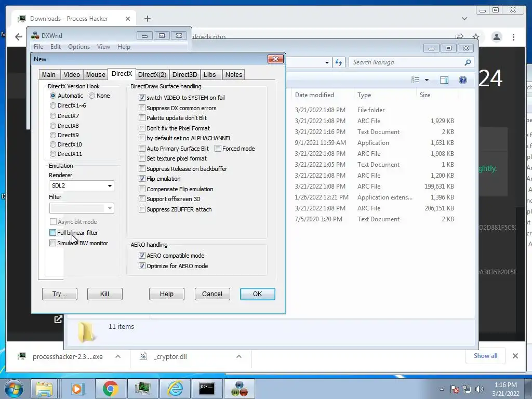
Task: Expand Explorer address bar history dropdown
Action: click(x=327, y=63)
